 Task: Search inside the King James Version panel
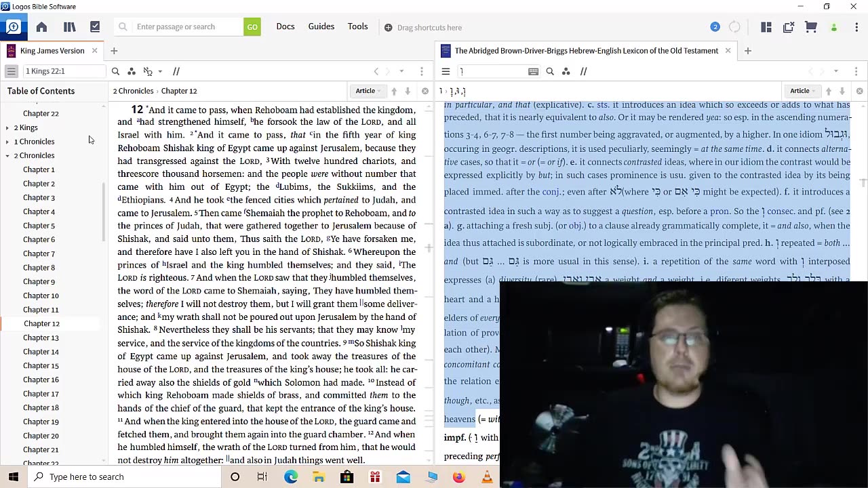pos(115,71)
